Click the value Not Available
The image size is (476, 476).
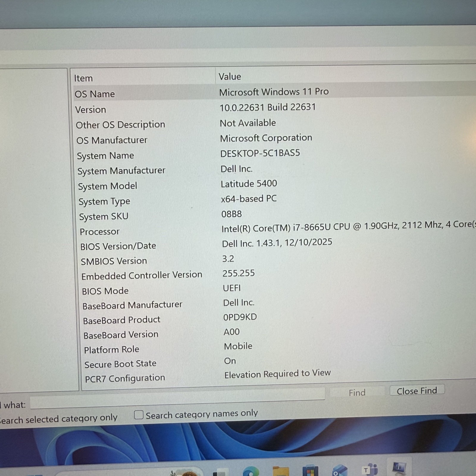point(248,123)
